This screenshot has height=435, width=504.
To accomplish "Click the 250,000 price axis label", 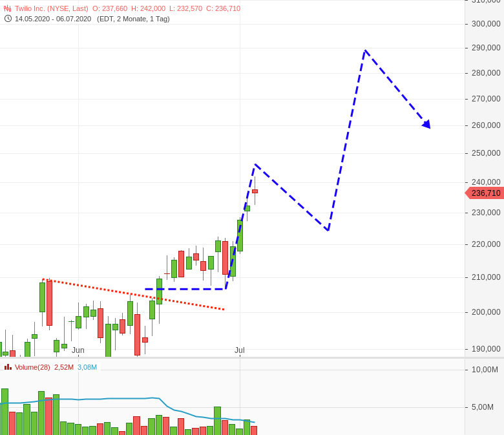I will 486,153.
